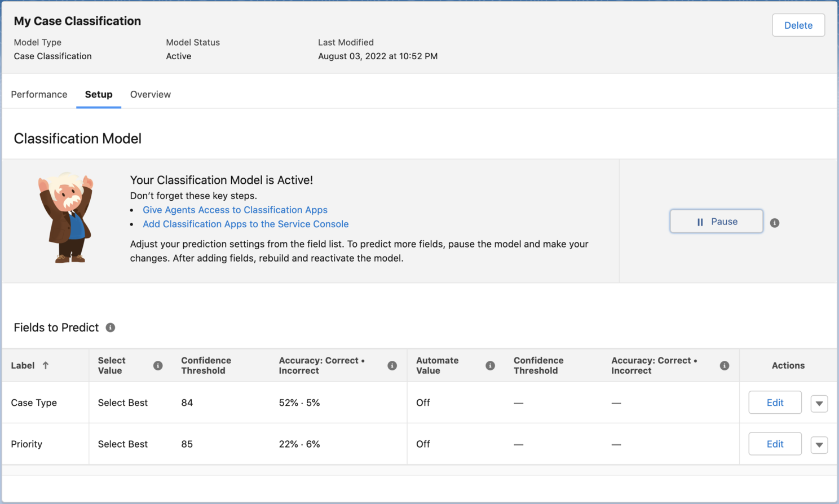Open Give Agents Access to Classification Apps link
This screenshot has height=504, width=839.
coord(235,210)
